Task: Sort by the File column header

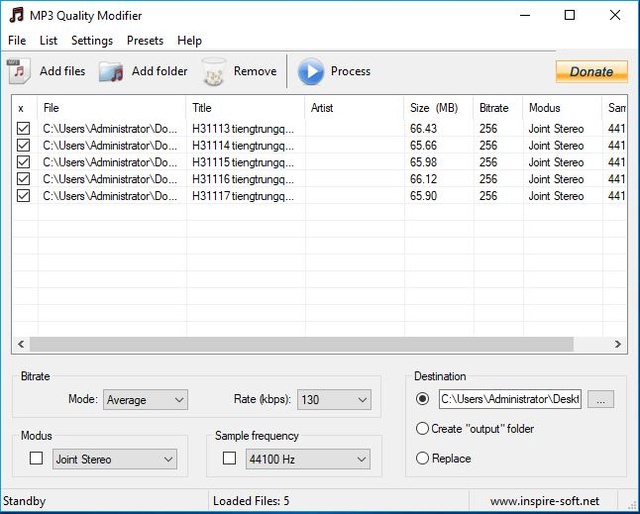Action: click(111, 108)
